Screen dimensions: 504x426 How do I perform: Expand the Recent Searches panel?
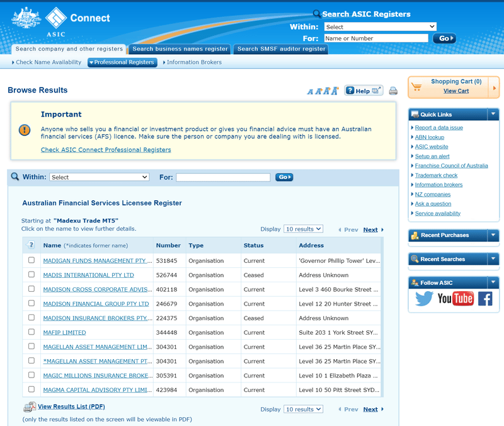click(493, 259)
